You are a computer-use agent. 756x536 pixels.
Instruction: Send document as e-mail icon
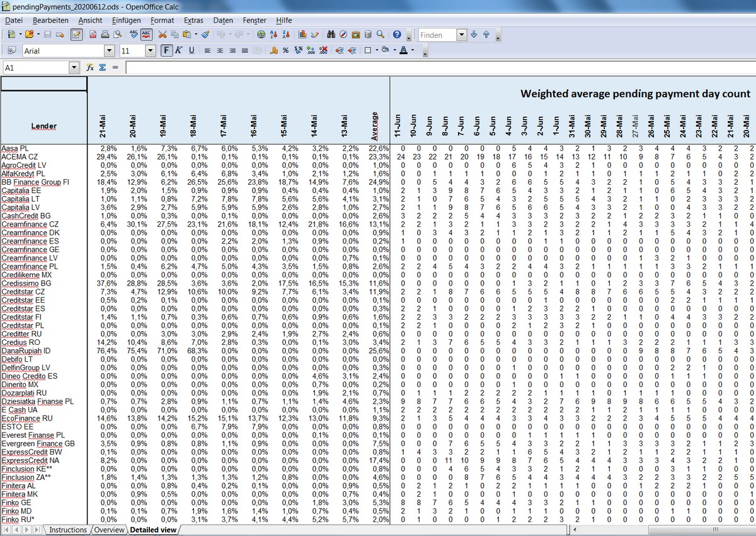[x=60, y=35]
